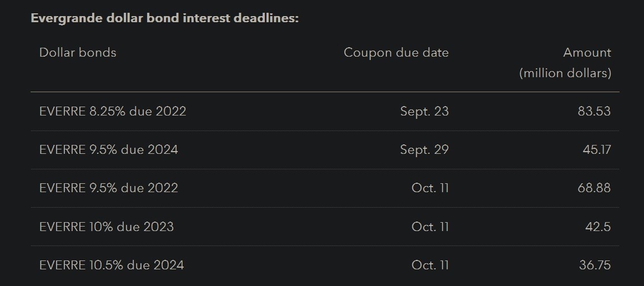Select the EVERRE 9.5% due 2022 bond
This screenshot has height=286, width=644.
click(x=109, y=188)
